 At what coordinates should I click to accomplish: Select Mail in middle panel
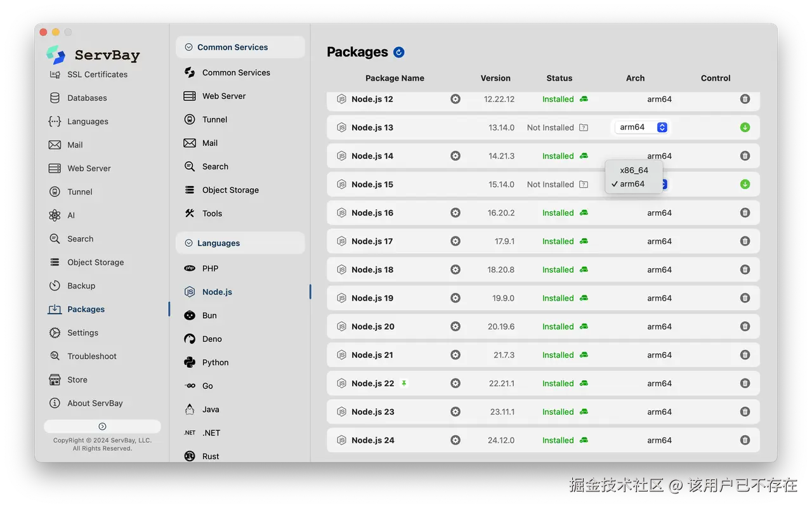200,143
